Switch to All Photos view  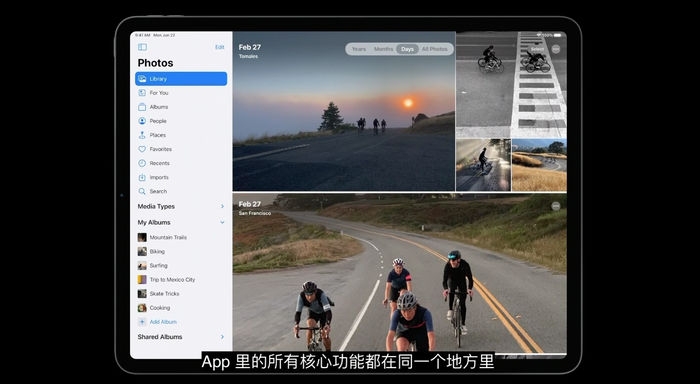tap(434, 49)
